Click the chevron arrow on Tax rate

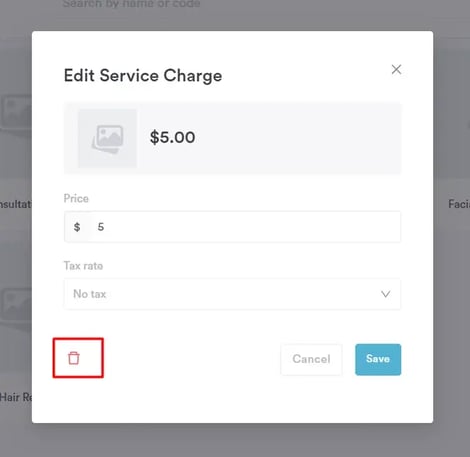386,294
